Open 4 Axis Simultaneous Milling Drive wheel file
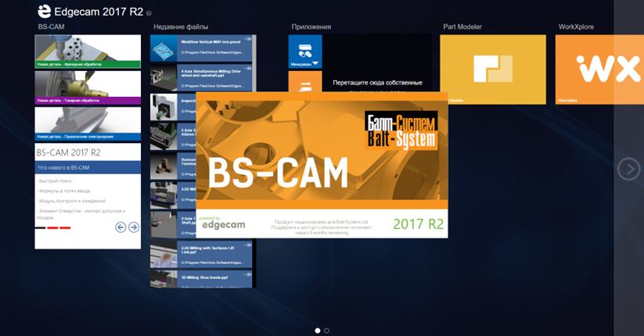This screenshot has width=644, height=336. [201, 77]
